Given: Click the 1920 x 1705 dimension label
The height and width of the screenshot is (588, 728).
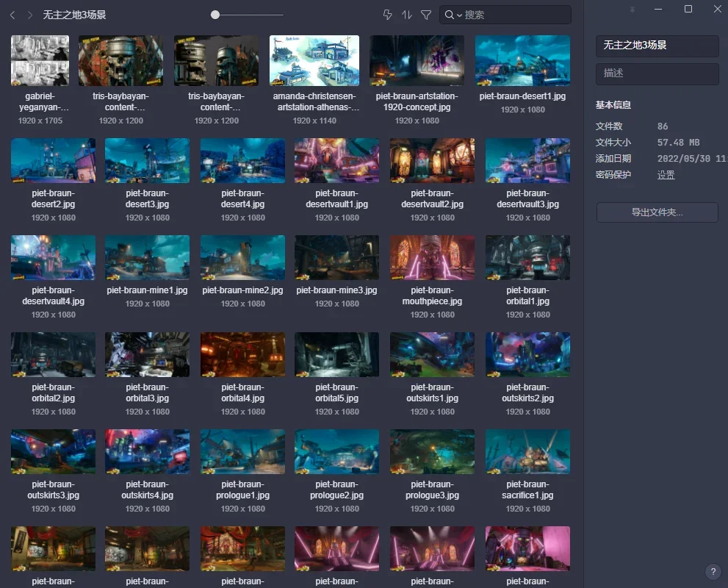Looking at the screenshot, I should (40, 121).
